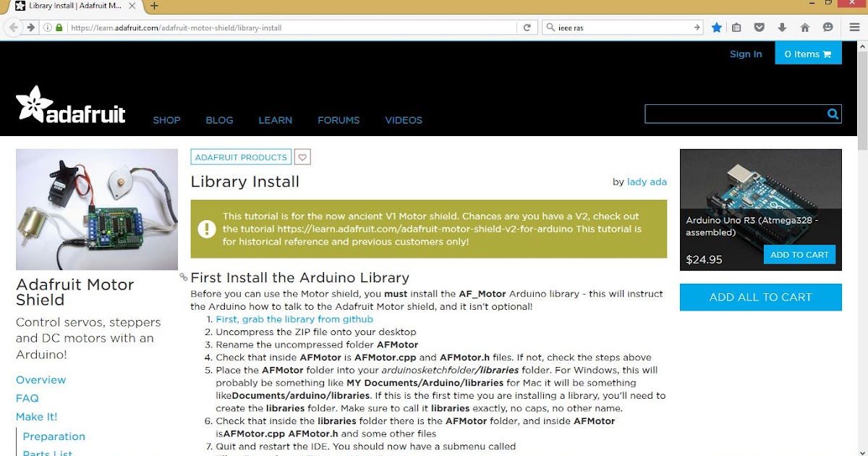Follow the 'grab the library from github' link
Image resolution: width=868 pixels, height=456 pixels.
click(x=295, y=319)
